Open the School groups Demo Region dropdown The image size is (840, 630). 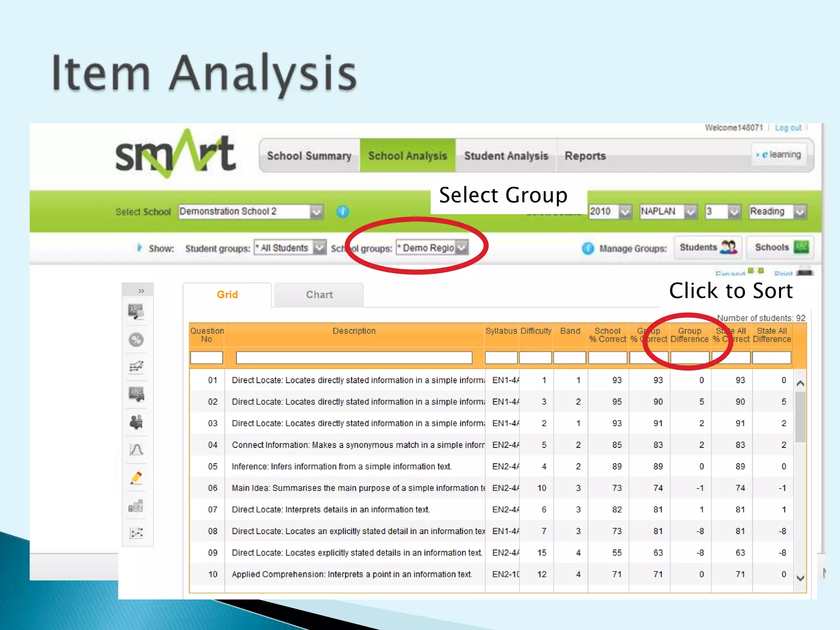(432, 248)
